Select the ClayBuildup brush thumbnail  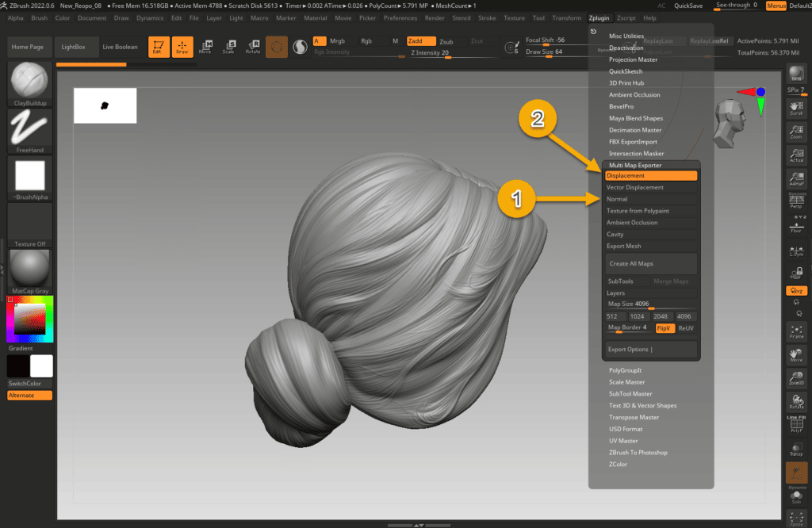click(x=29, y=83)
